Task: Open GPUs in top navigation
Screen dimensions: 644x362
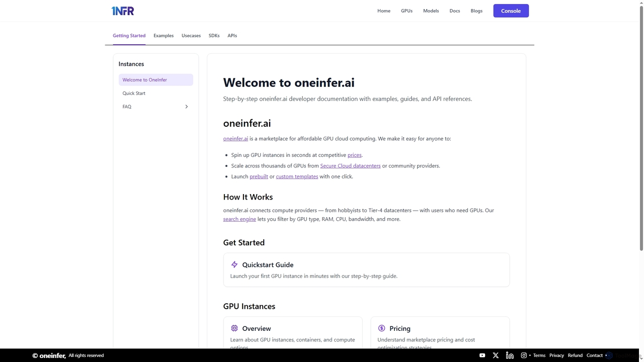Action: (407, 11)
